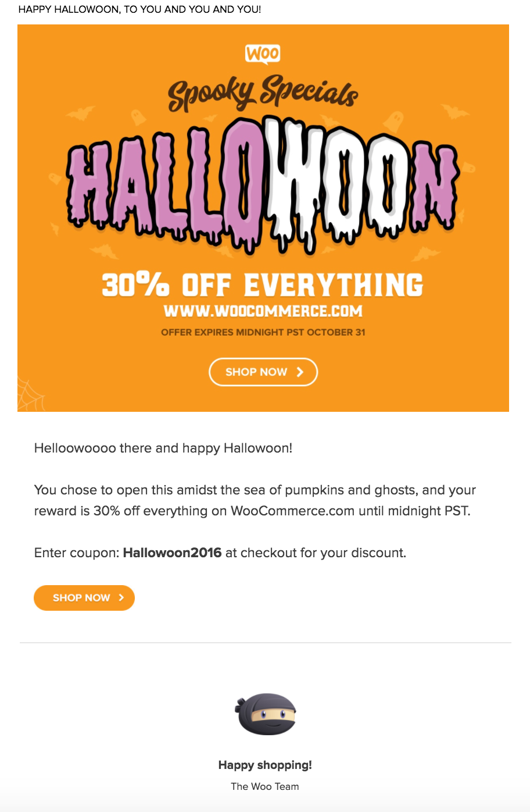The height and width of the screenshot is (812, 530).
Task: Click the white SHOP NOW banner button
Action: point(263,372)
